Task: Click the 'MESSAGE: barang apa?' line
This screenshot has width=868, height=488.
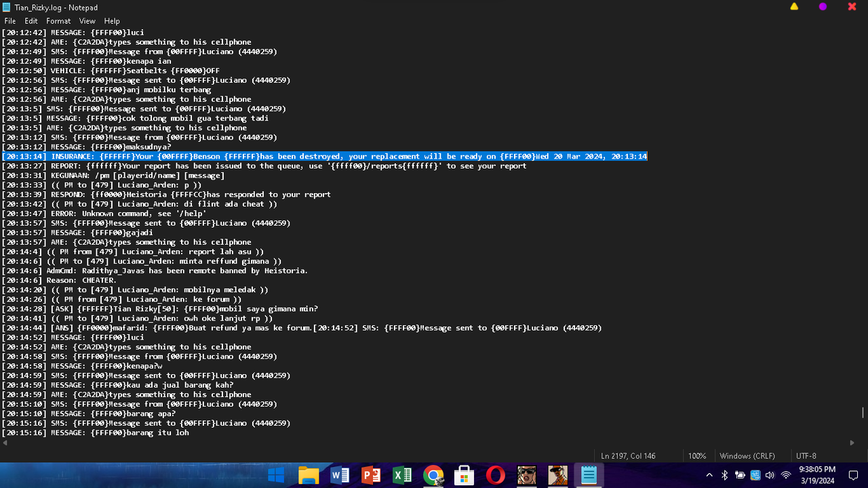Action: tap(88, 413)
